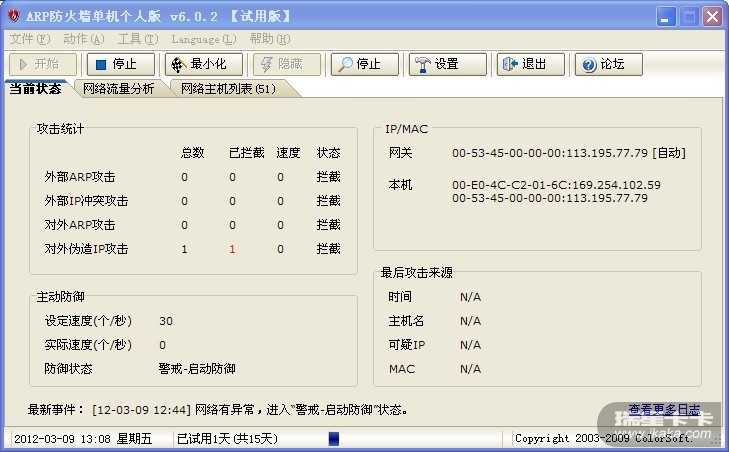Switch to the 当前状态 tab
This screenshot has width=729, height=452.
(35, 88)
